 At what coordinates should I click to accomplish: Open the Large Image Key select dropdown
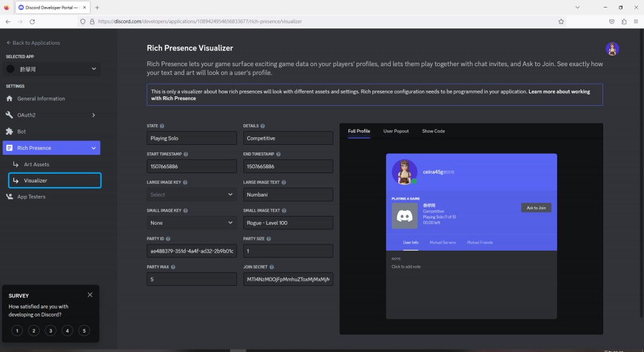point(191,195)
